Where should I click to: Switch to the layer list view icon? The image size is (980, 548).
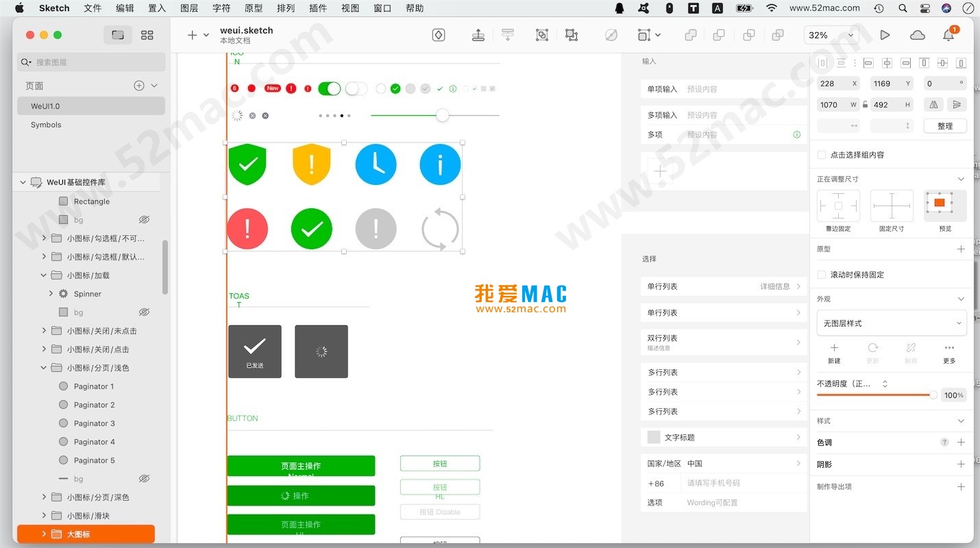tap(118, 35)
